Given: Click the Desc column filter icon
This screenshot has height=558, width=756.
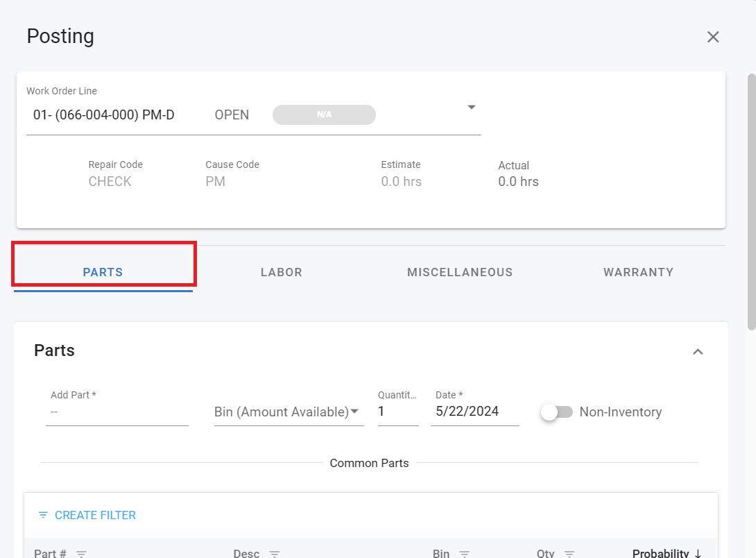Looking at the screenshot, I should (x=275, y=553).
